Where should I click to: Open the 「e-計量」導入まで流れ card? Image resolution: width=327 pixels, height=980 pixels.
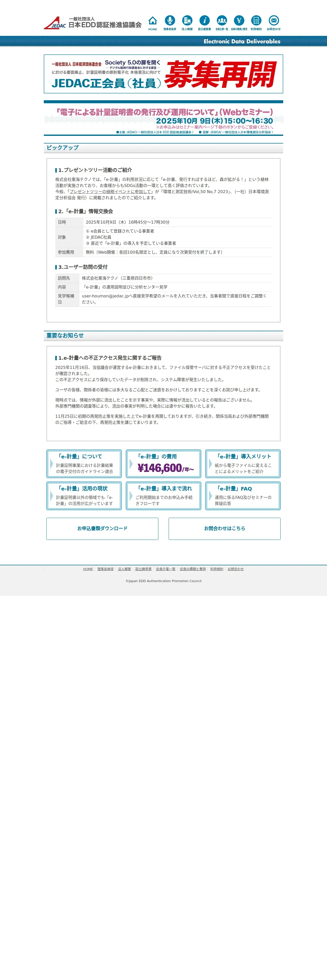163,496
